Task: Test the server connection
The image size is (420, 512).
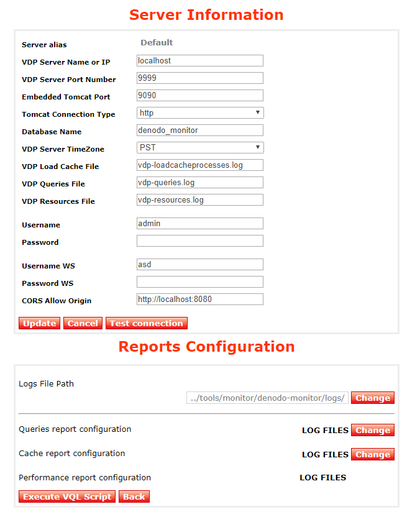Action: [x=146, y=323]
